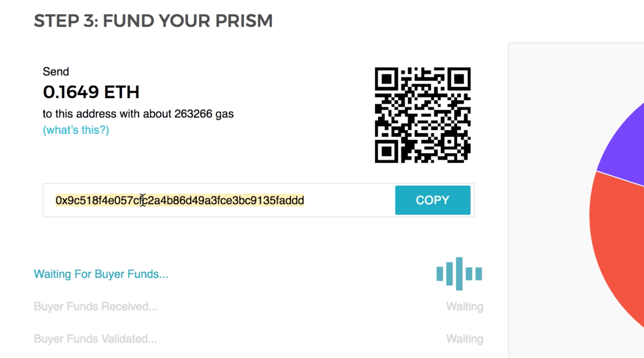644x358 pixels.
Task: Click the QR code's top-left finder square
Action: coord(386,79)
